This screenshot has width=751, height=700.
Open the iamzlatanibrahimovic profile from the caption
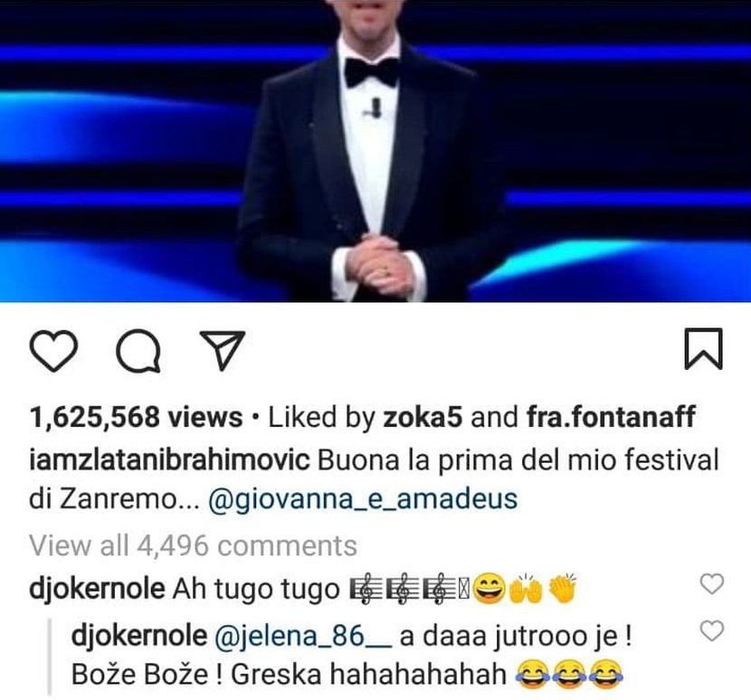click(169, 460)
